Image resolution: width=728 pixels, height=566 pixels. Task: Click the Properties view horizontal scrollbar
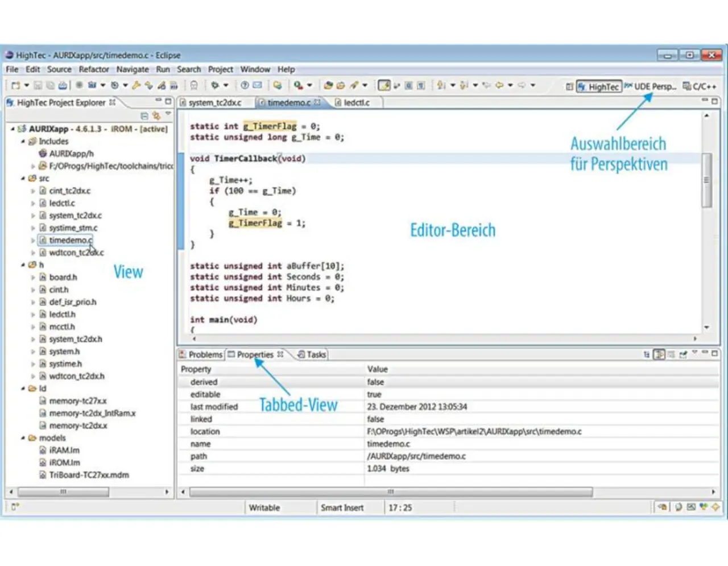391,491
